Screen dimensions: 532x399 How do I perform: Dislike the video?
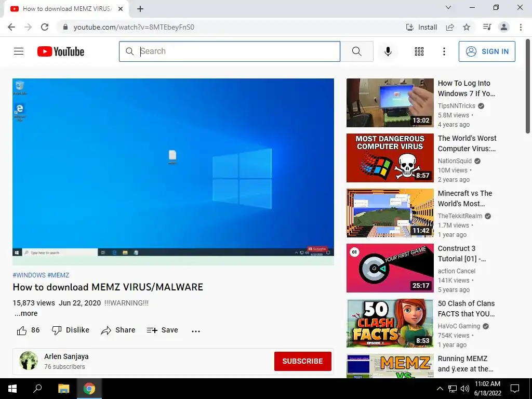pyautogui.click(x=71, y=330)
